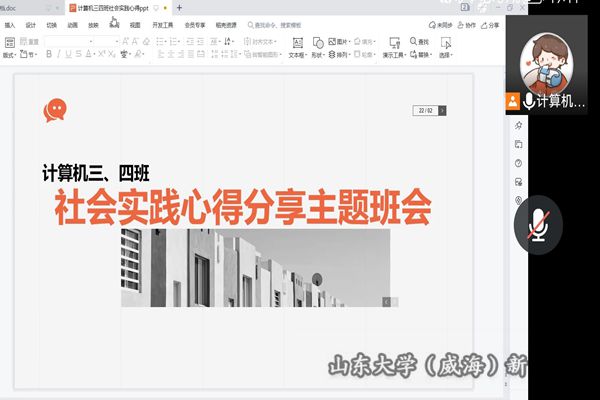Click the 图片 picture icon

[x=332, y=41]
